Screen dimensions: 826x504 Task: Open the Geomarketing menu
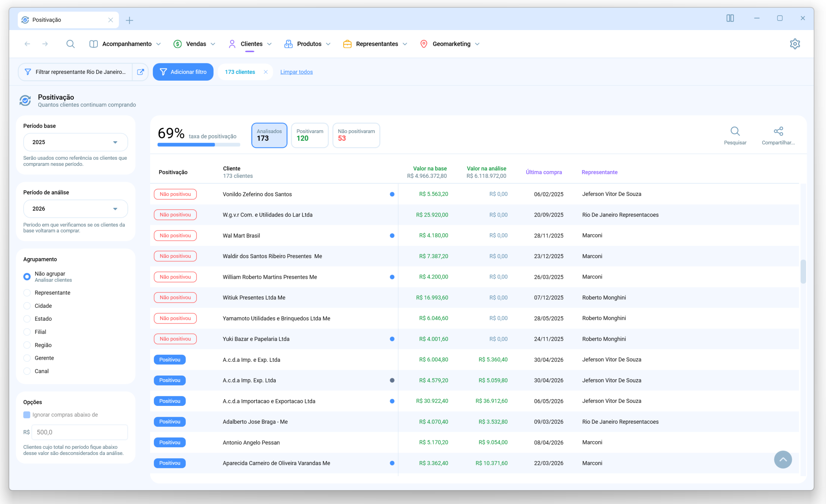click(x=450, y=44)
